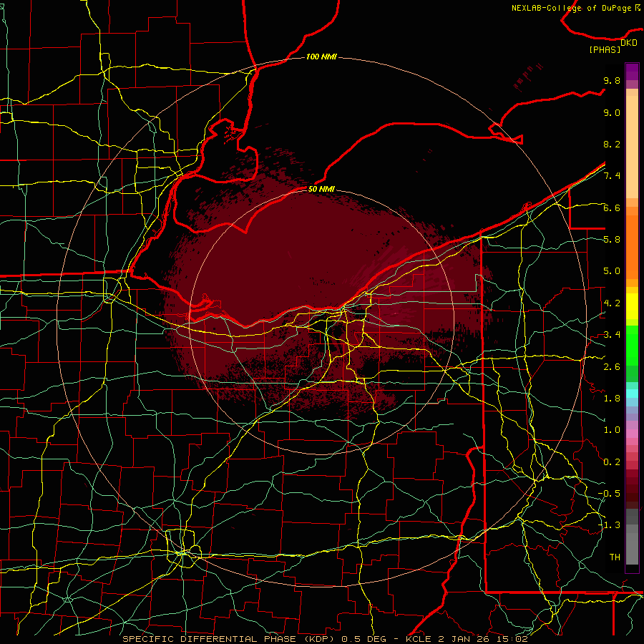Select the 50 NMI range ring label
The image size is (644, 644).
[321, 189]
